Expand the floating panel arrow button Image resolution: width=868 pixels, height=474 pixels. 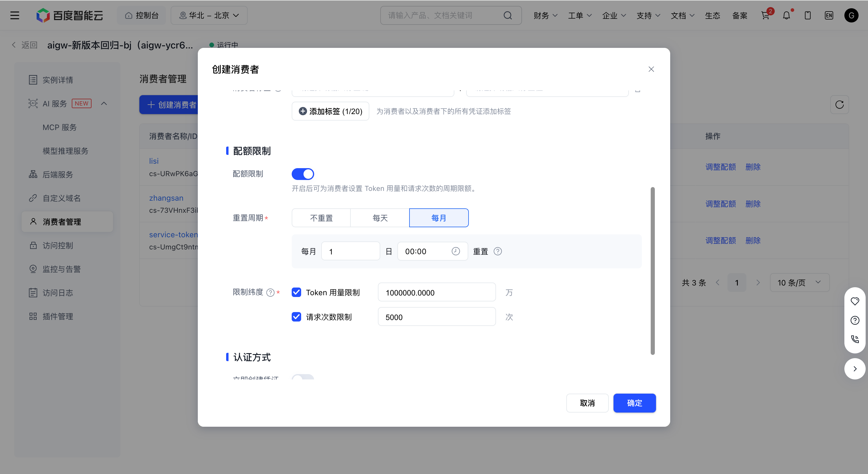tap(855, 369)
